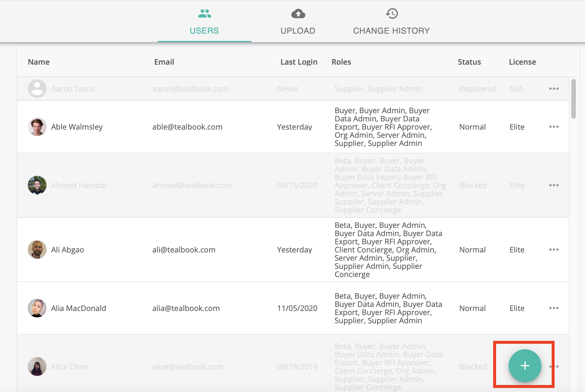Click the Roles column header
This screenshot has width=585, height=392.
(x=341, y=62)
